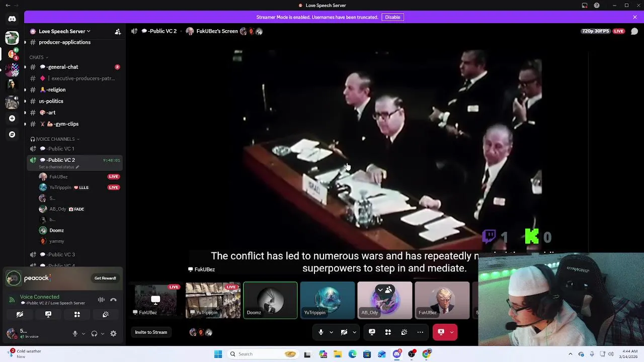Open activities icon in stream control bar
This screenshot has width=644, height=362.
[x=388, y=332]
